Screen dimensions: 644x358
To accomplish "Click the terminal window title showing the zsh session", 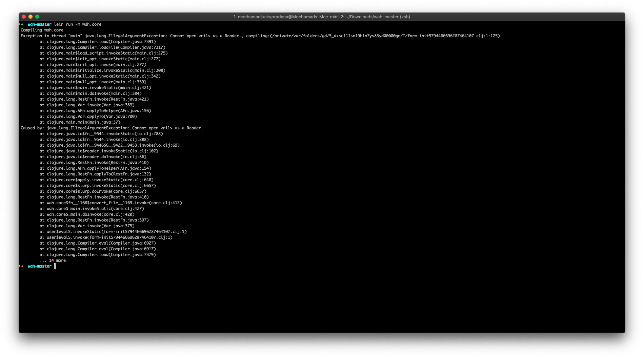I will (x=321, y=16).
